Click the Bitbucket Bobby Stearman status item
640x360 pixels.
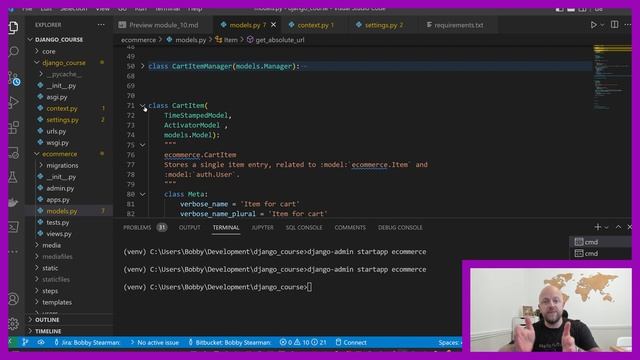229,342
